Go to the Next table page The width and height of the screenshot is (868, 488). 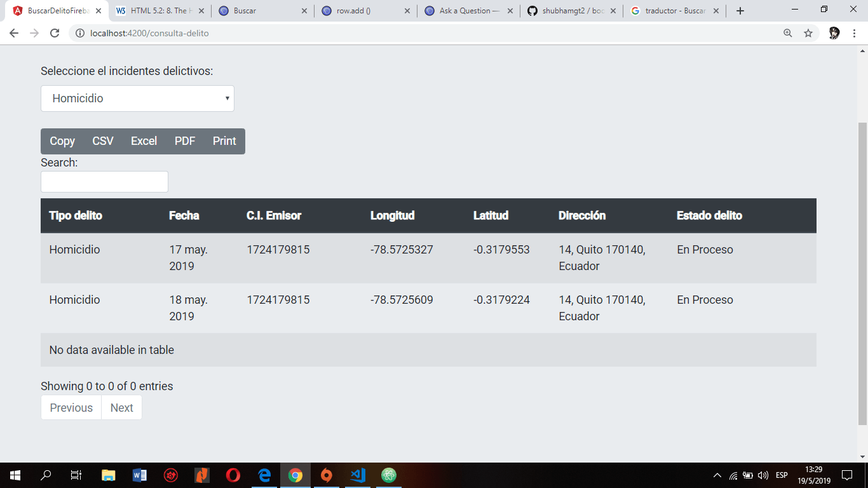(x=122, y=408)
